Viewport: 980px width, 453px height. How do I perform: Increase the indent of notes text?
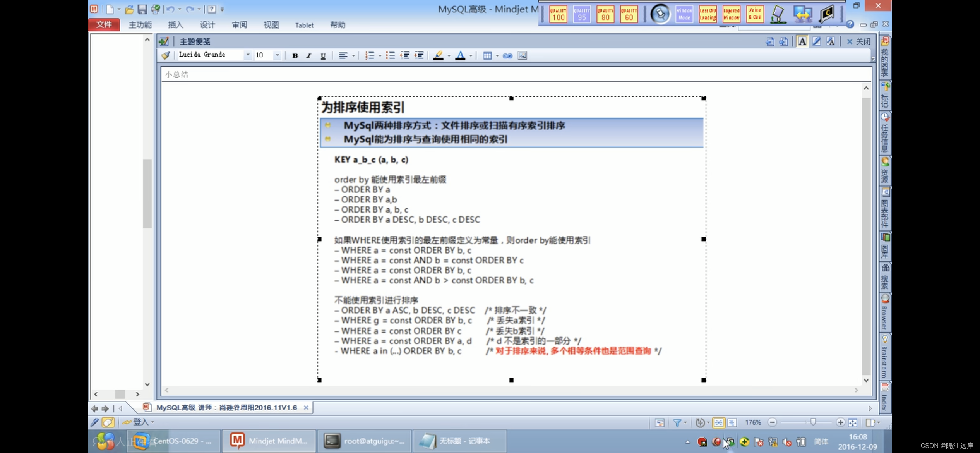[419, 55]
